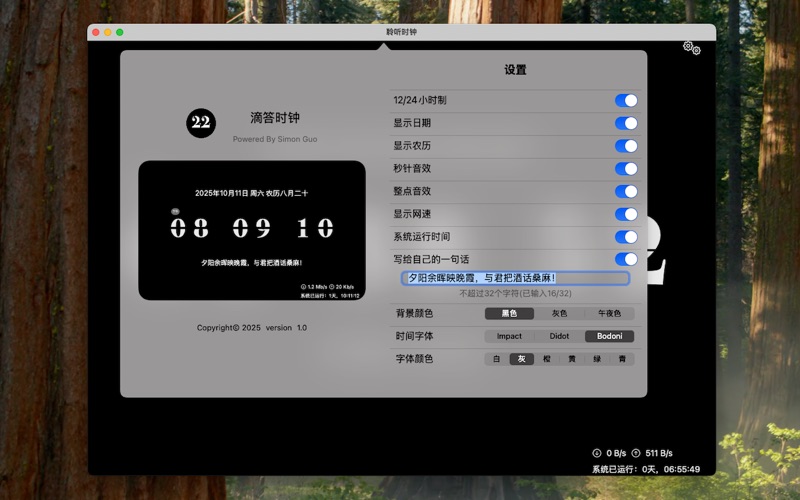The image size is (800, 500).
Task: Click the 设置 panel heading
Action: coord(515,70)
